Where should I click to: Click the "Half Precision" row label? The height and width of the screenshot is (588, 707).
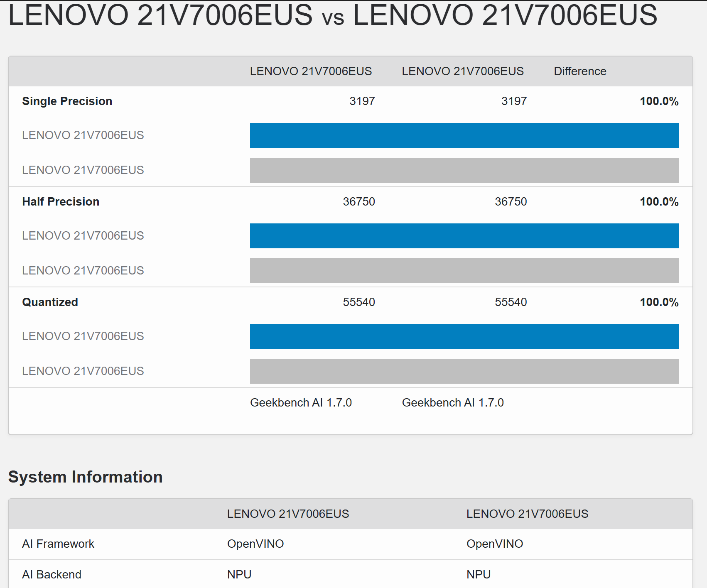coord(61,202)
